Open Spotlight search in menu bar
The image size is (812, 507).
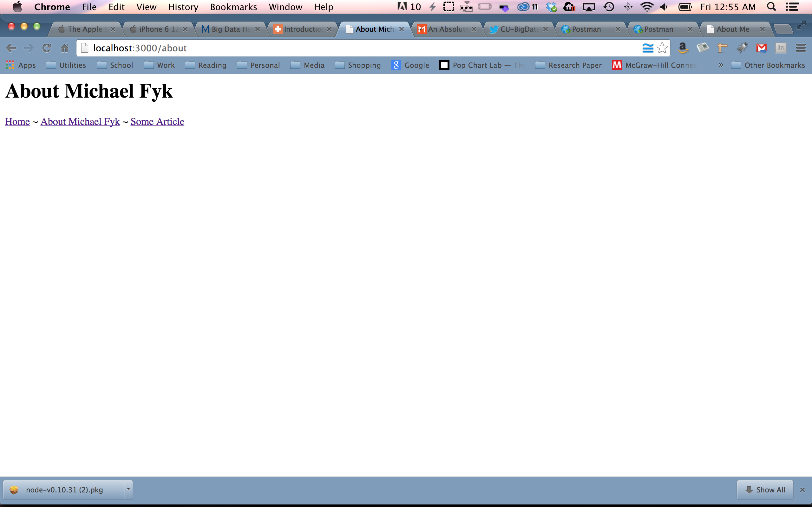click(x=771, y=7)
